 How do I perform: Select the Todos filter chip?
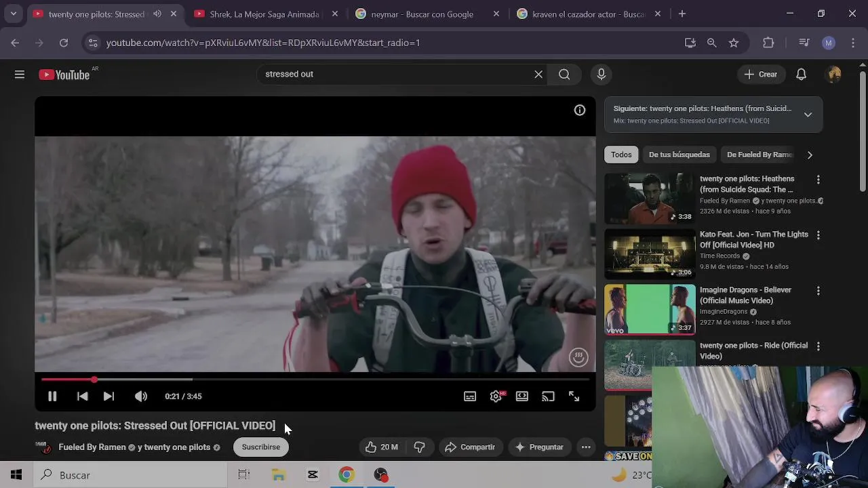[621, 155]
